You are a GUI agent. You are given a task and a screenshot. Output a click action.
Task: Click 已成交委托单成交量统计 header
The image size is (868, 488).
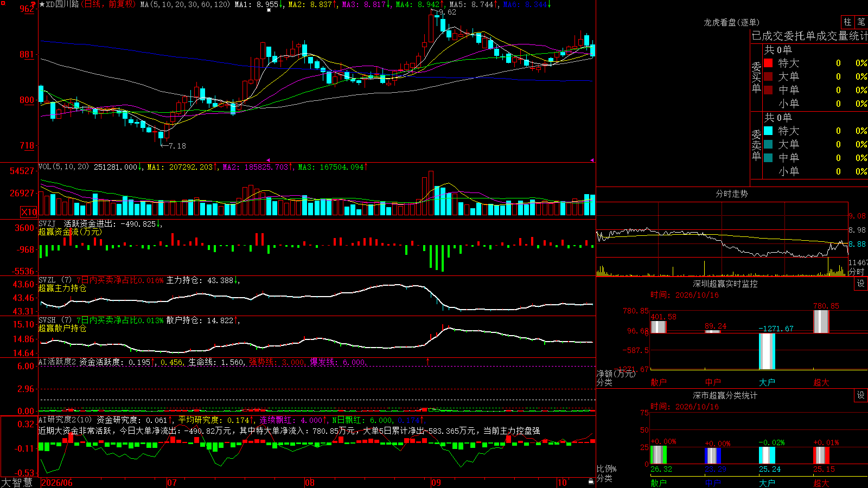(809, 36)
